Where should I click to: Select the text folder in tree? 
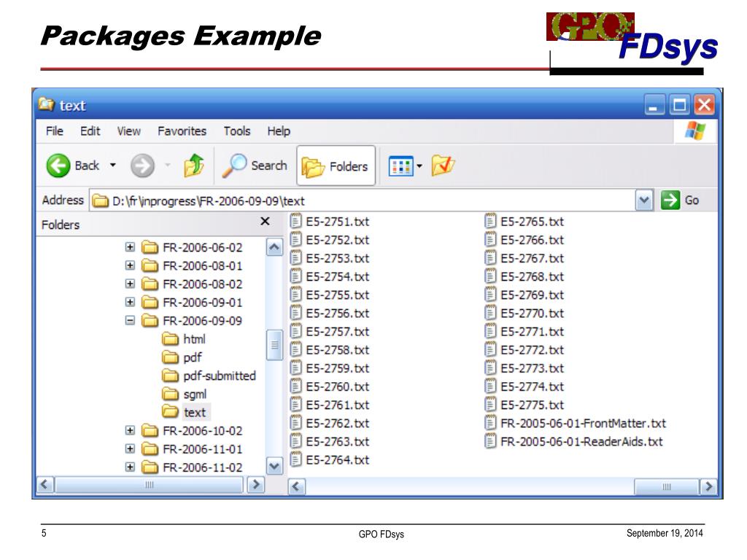pyautogui.click(x=185, y=413)
